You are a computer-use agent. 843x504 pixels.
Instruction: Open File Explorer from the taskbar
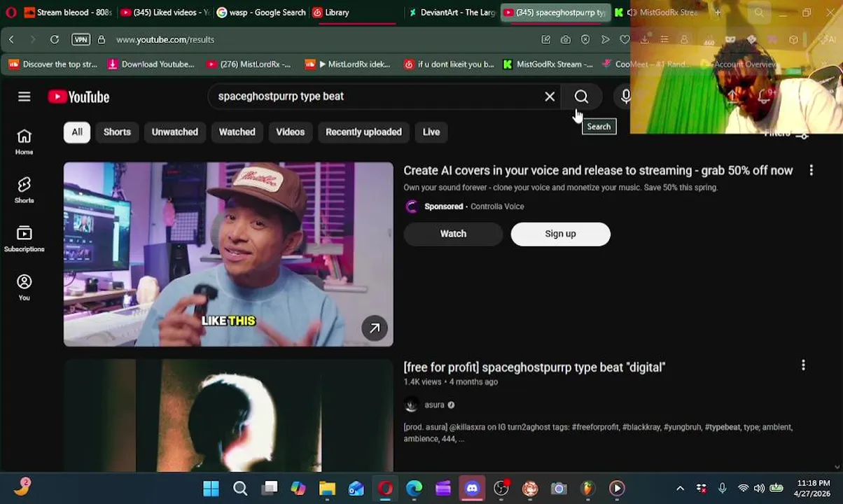pos(327,488)
